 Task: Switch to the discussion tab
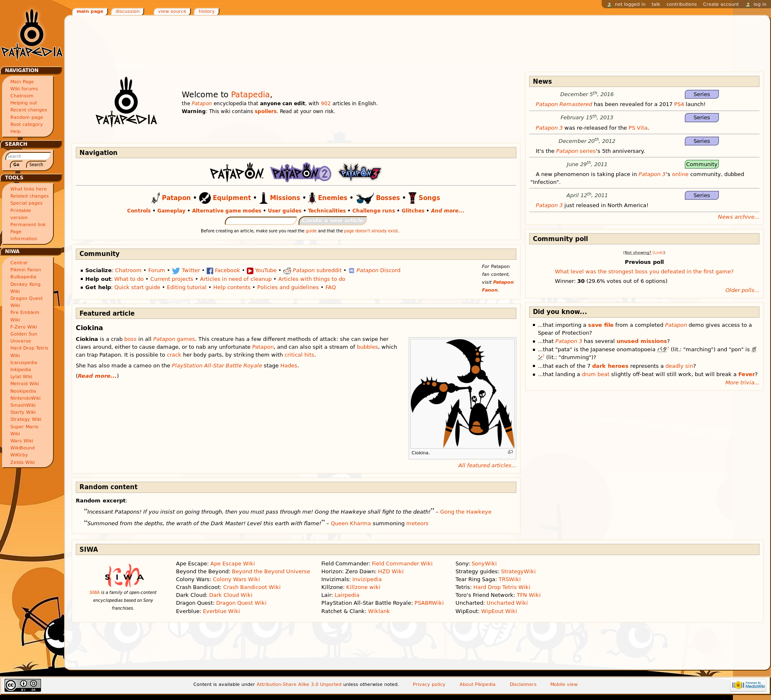(x=127, y=12)
